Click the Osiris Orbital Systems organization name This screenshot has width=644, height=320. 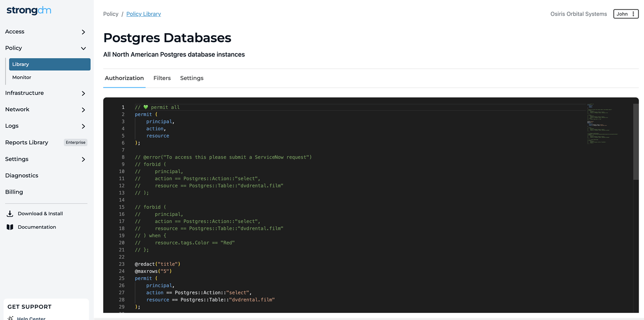pyautogui.click(x=578, y=14)
